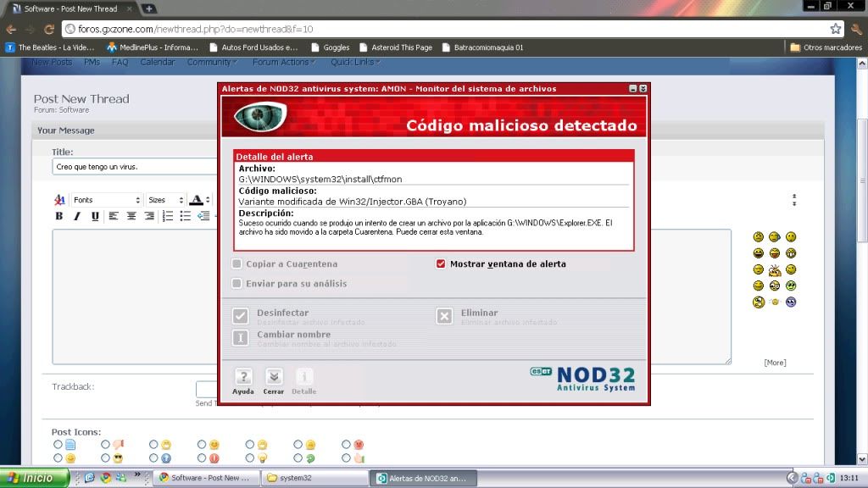Expand hidden quick launch icons chevron
868x488 pixels.
pos(137,474)
